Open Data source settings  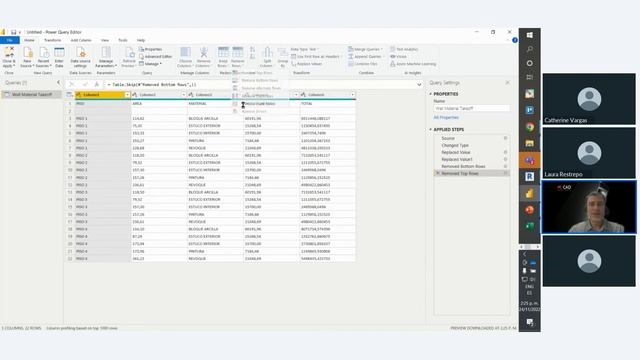[x=81, y=57]
